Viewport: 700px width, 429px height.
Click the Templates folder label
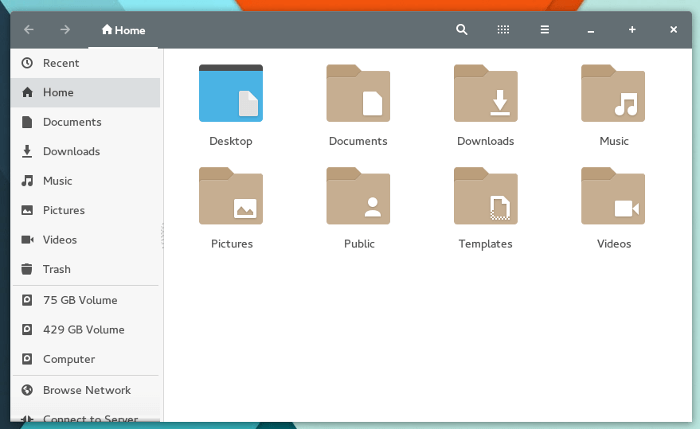(x=486, y=244)
